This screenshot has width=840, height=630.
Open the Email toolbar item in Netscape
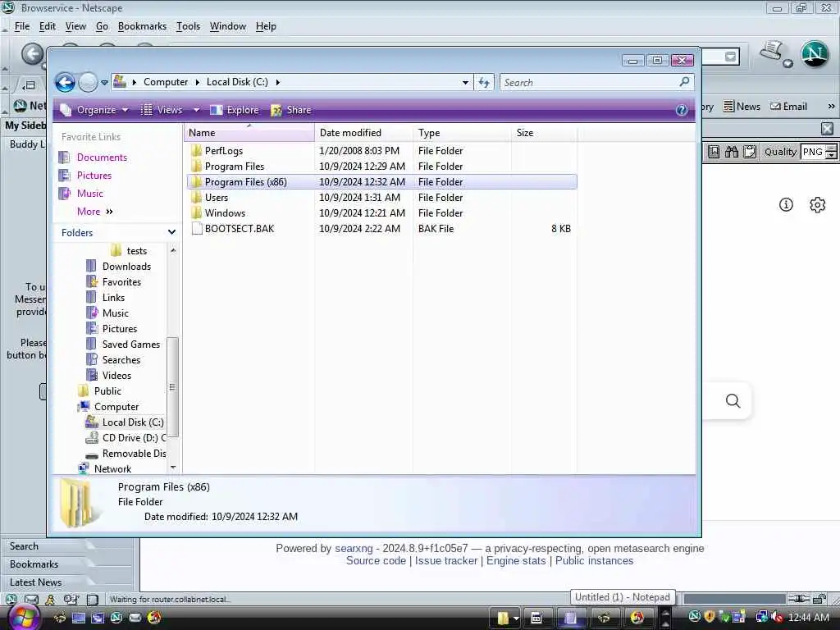coord(788,106)
